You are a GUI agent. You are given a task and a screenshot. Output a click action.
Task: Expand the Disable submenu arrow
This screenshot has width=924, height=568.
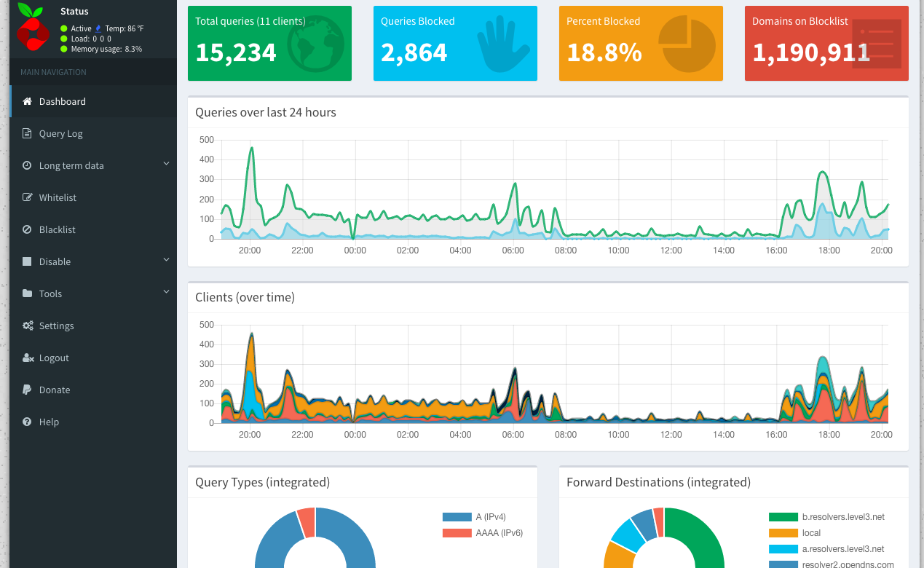click(x=166, y=261)
